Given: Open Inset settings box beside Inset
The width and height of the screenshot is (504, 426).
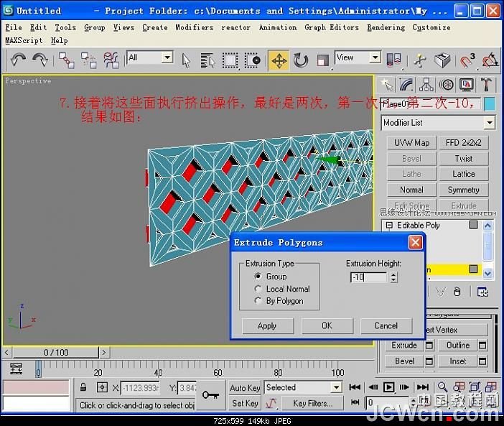Looking at the screenshot, I should coord(482,361).
